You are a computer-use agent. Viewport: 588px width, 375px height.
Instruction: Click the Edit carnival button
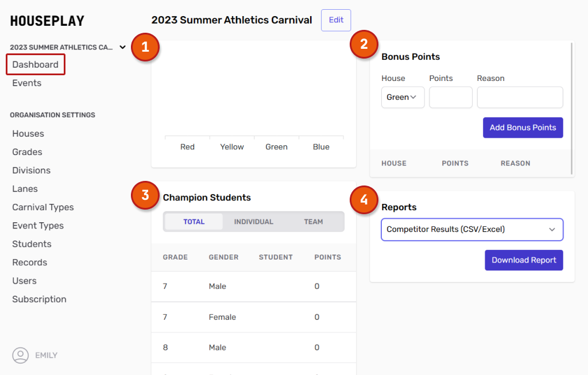point(336,20)
